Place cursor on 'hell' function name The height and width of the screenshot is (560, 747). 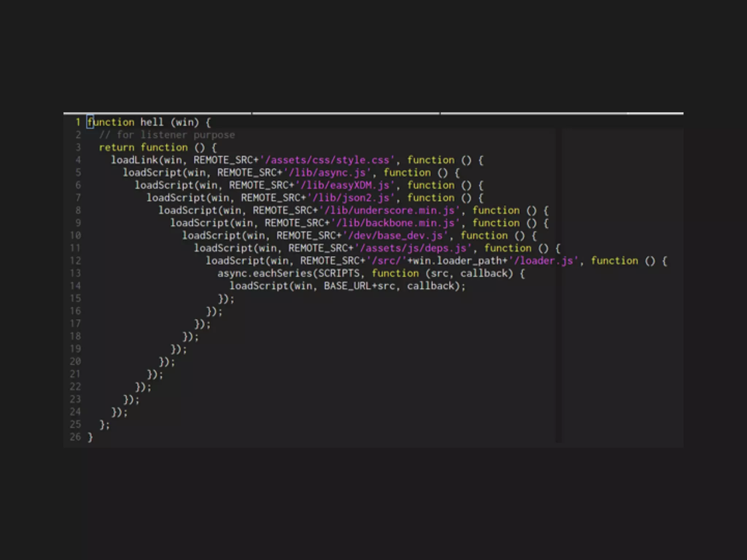tap(152, 122)
